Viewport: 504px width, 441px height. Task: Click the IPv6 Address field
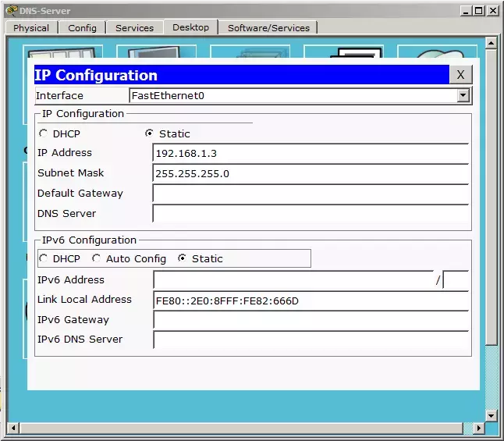[293, 280]
